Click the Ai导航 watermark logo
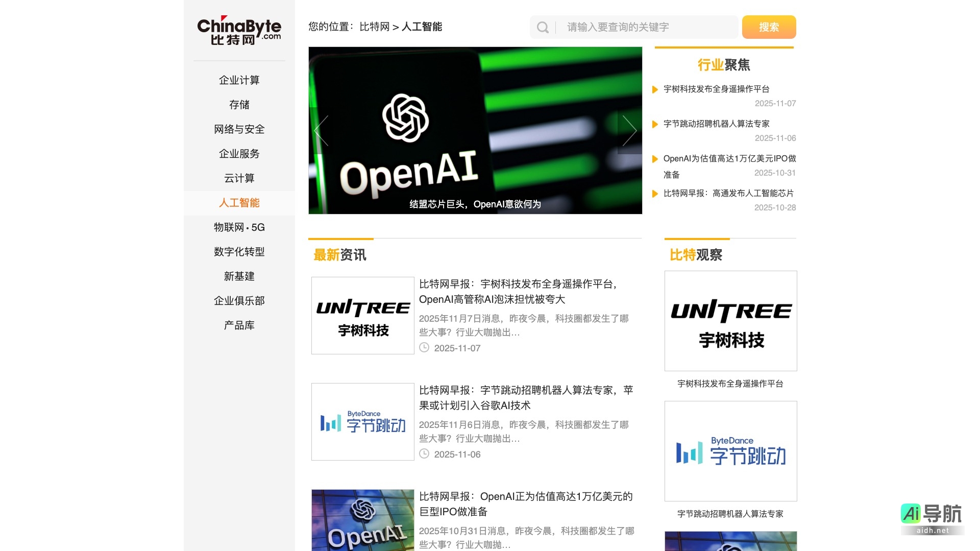Viewport: 980px width, 551px height. (x=932, y=518)
